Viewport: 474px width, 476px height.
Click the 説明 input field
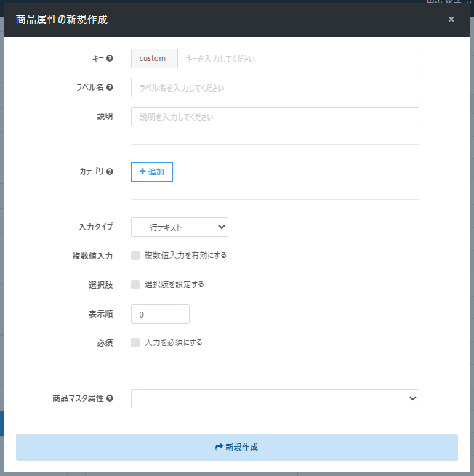pyautogui.click(x=275, y=116)
